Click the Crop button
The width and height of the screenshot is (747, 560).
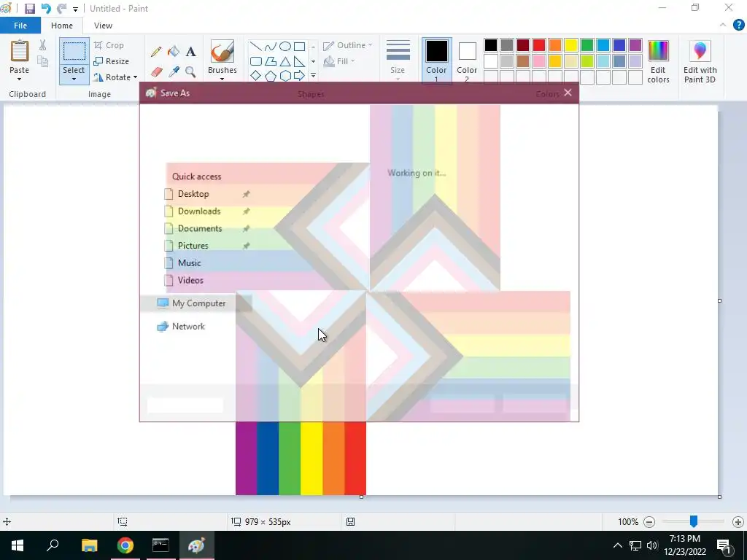[x=109, y=45]
